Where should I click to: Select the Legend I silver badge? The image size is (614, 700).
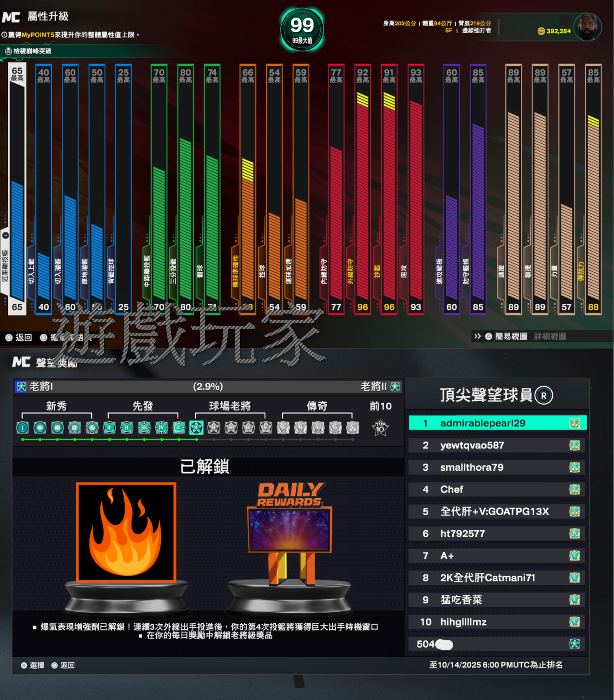(x=283, y=427)
